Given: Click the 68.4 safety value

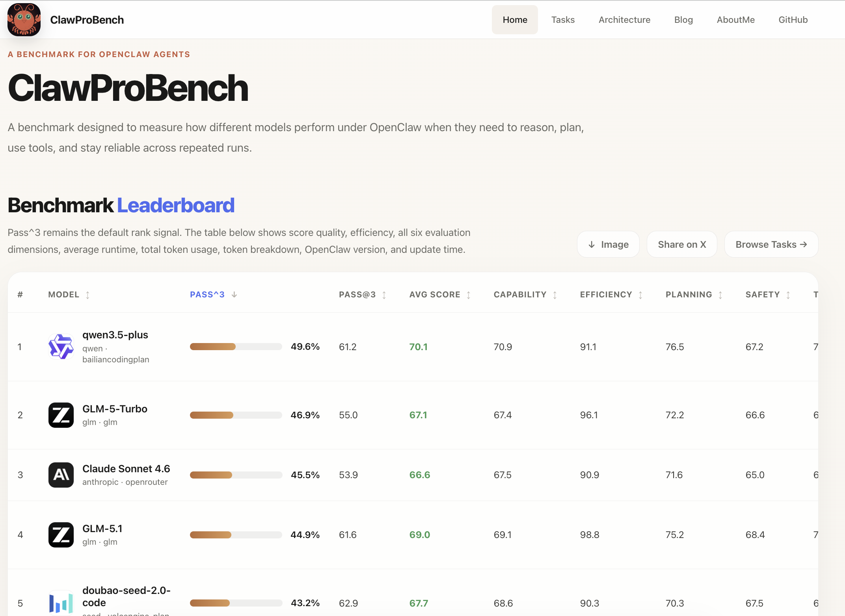Looking at the screenshot, I should 755,535.
